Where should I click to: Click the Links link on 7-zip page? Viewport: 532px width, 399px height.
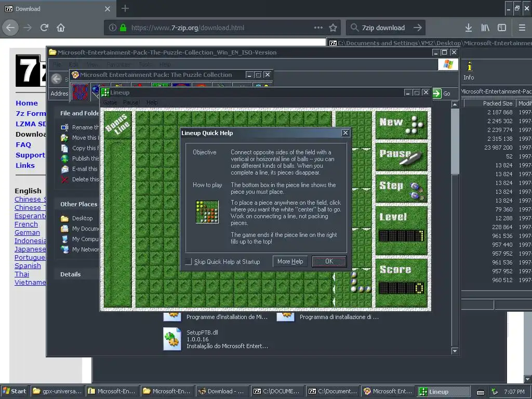coord(25,166)
